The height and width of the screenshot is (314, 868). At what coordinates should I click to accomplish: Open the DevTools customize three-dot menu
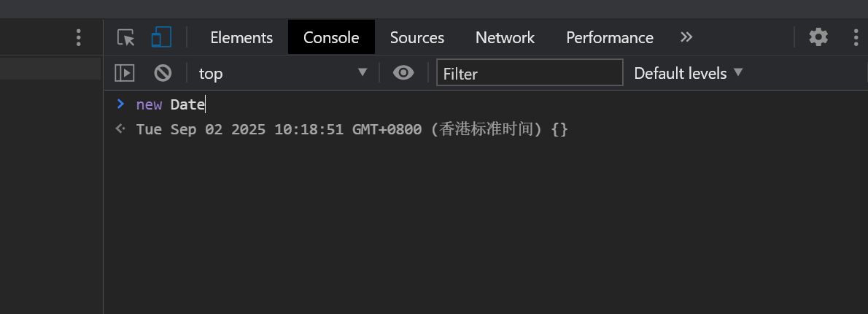856,37
